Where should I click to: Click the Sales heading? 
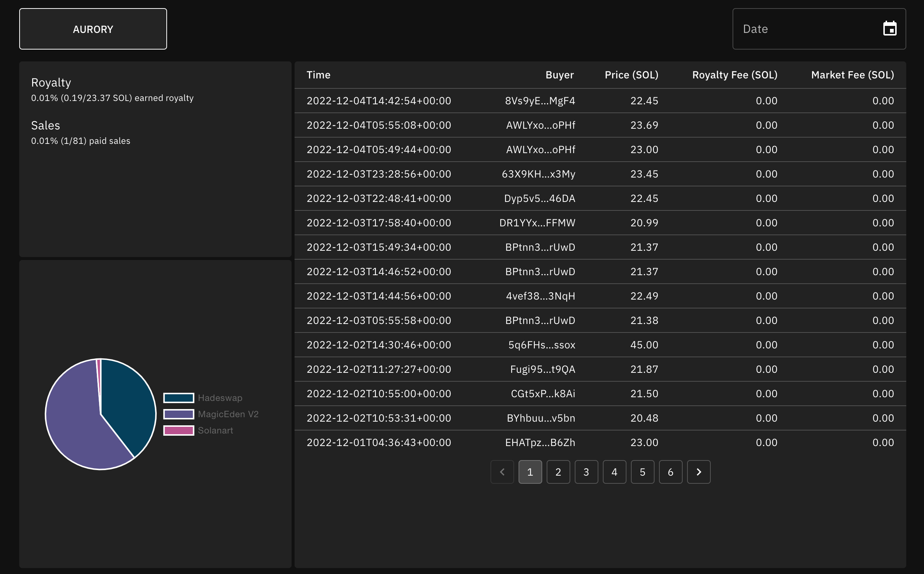45,125
